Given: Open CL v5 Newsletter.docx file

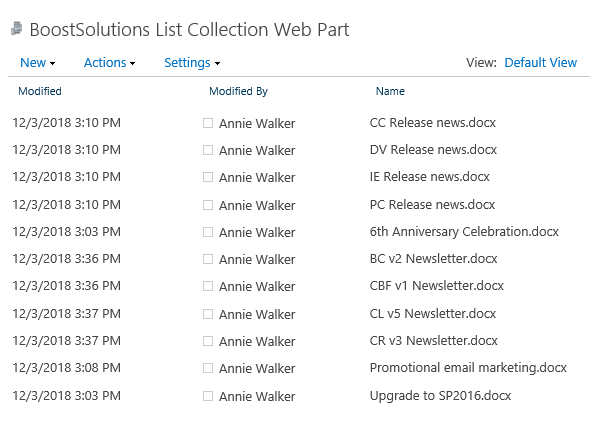Looking at the screenshot, I should [433, 314].
